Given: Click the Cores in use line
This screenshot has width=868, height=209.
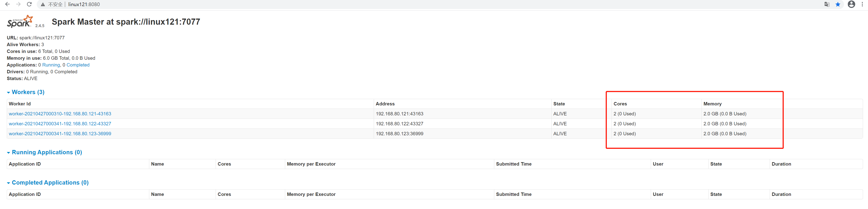Looking at the screenshot, I should pyautogui.click(x=39, y=52).
